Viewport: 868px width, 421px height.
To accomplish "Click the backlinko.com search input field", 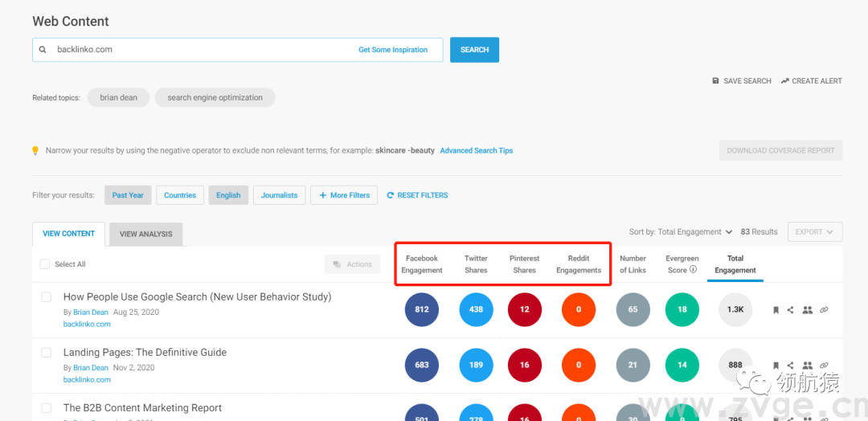I will pyautogui.click(x=201, y=50).
